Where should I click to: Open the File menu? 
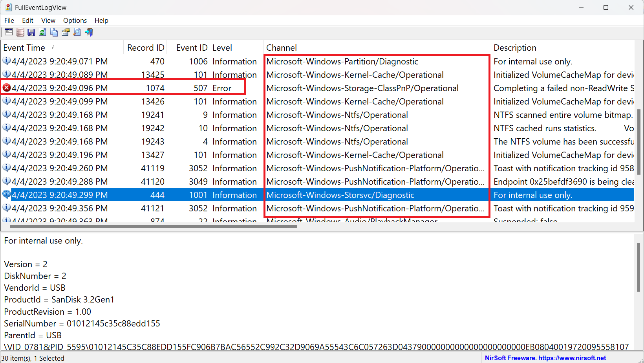tap(9, 20)
